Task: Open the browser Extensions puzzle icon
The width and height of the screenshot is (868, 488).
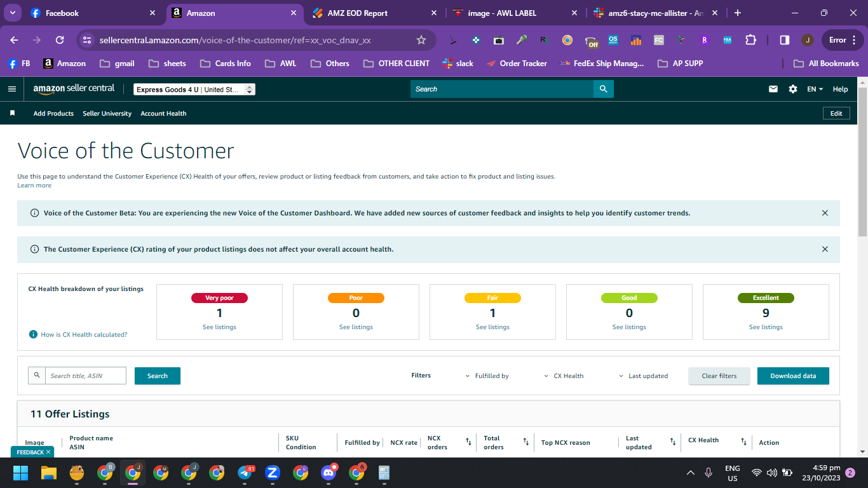Action: click(750, 40)
